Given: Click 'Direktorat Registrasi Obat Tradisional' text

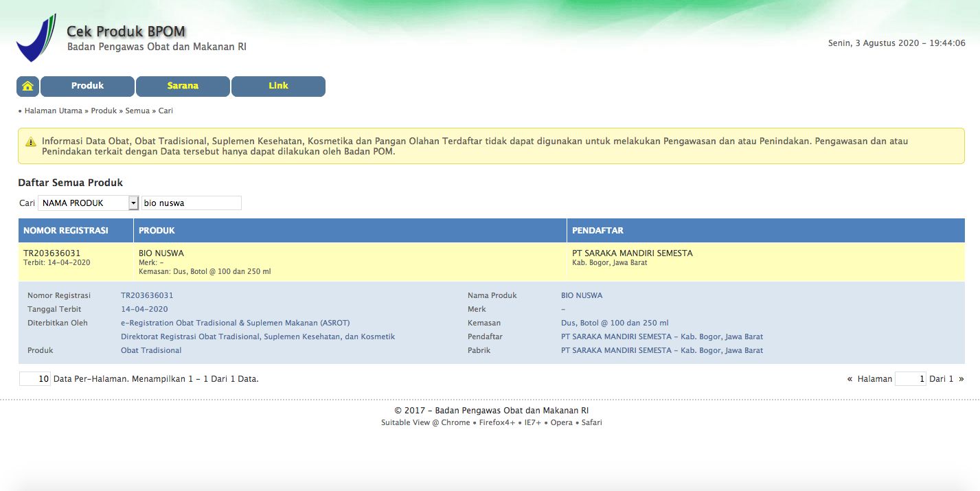Looking at the screenshot, I should click(258, 337).
